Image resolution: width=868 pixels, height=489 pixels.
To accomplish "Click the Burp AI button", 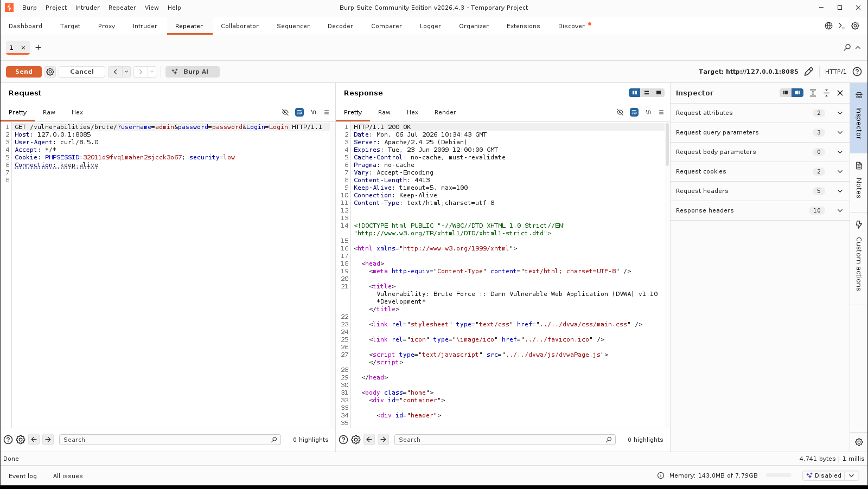I will (193, 72).
